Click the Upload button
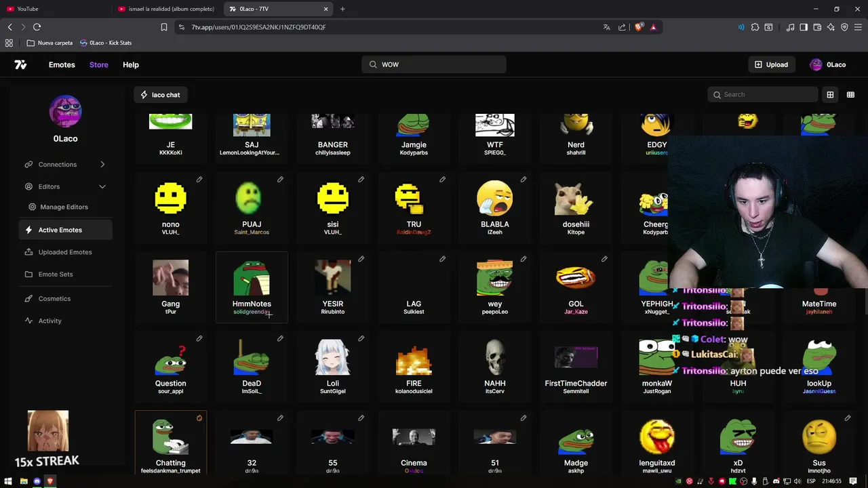 point(772,64)
